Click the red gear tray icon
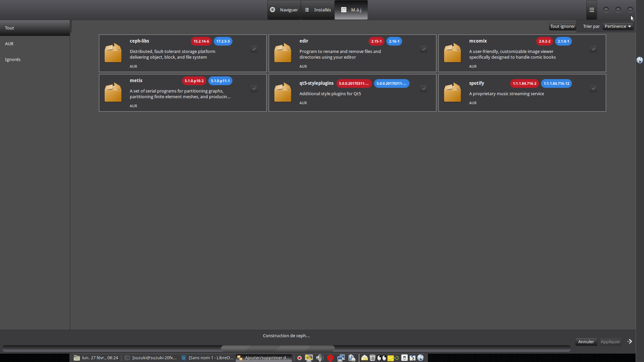Image resolution: width=644 pixels, height=362 pixels. tap(300, 358)
